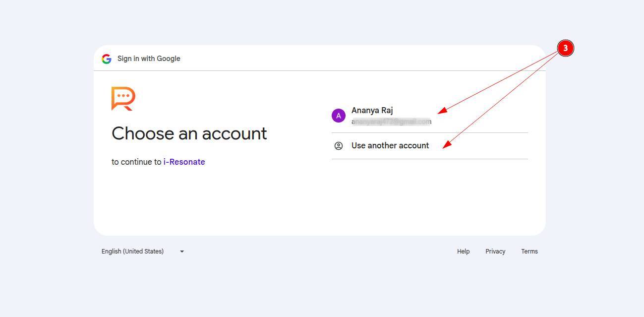
Task: Open the English (United States) language selector
Action: pyautogui.click(x=132, y=252)
